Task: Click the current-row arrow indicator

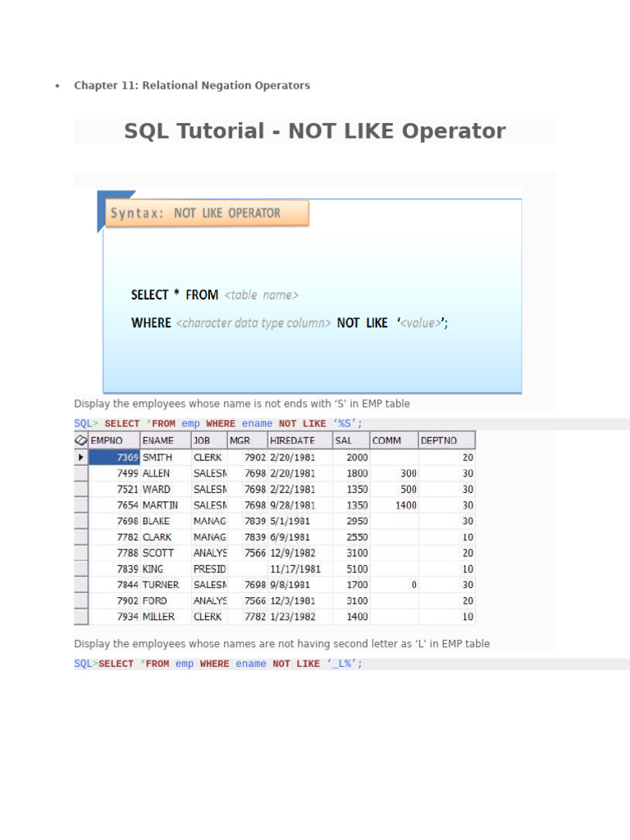Action: pyautogui.click(x=80, y=457)
